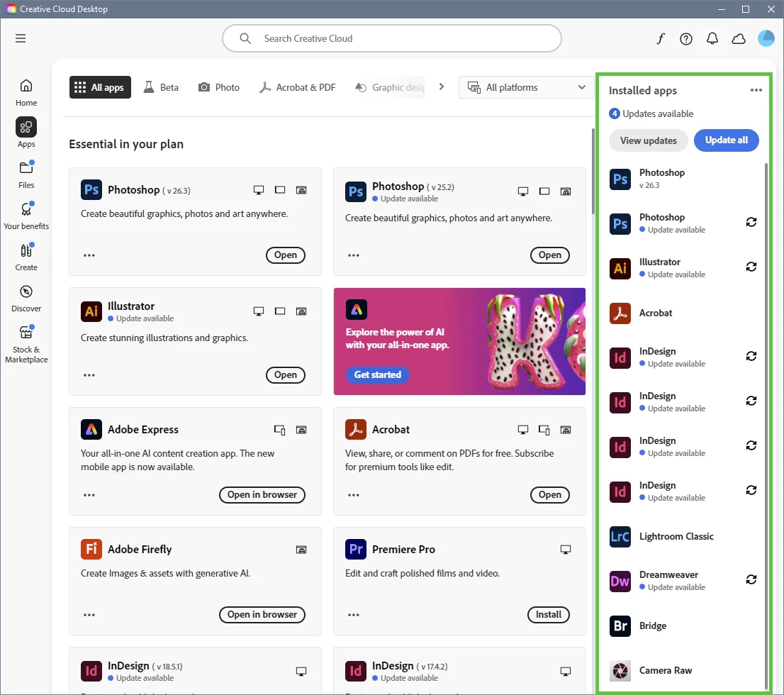Open the user profile avatar
The height and width of the screenshot is (695, 784).
click(766, 38)
